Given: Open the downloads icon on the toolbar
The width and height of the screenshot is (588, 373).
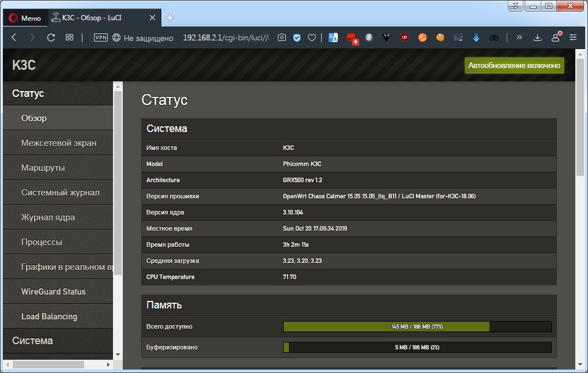Looking at the screenshot, I should (537, 37).
